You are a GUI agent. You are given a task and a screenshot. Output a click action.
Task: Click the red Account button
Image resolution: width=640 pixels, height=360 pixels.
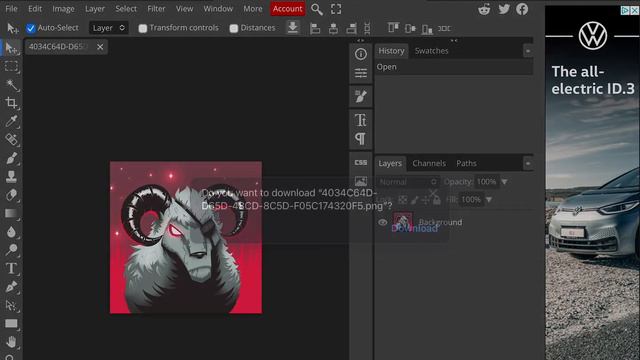pyautogui.click(x=287, y=9)
